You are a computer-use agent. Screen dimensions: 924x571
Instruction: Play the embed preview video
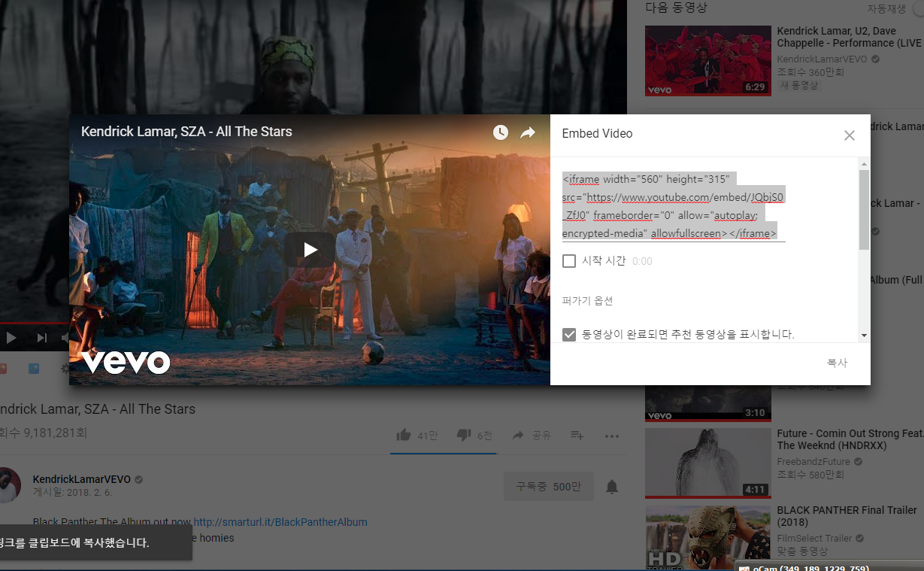click(x=310, y=249)
